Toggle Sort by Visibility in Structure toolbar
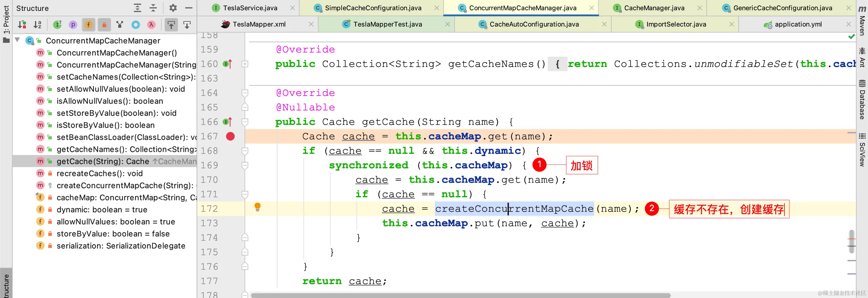Viewport: 868px width, 298px height. (x=22, y=25)
